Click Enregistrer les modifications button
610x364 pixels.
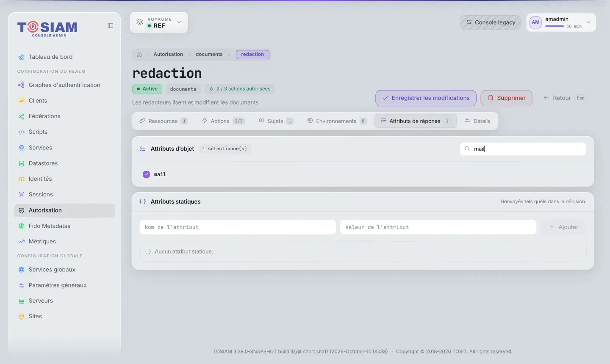coord(426,98)
